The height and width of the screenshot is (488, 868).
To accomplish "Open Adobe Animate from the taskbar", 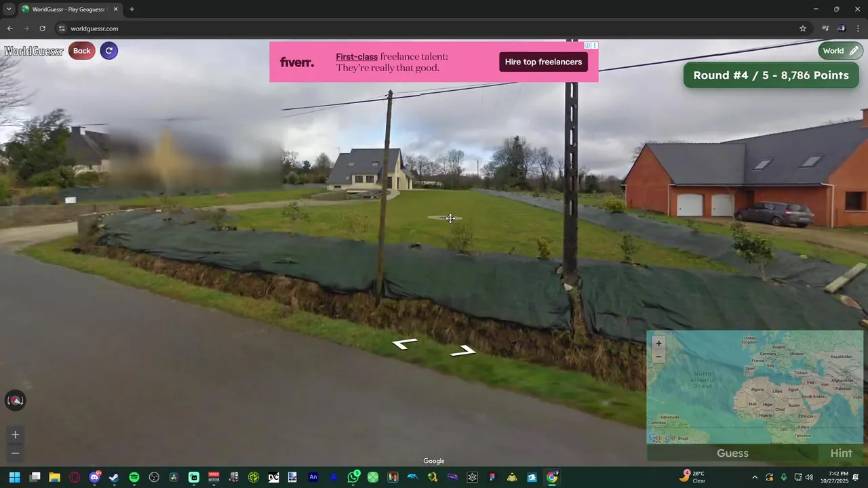I will [x=313, y=477].
